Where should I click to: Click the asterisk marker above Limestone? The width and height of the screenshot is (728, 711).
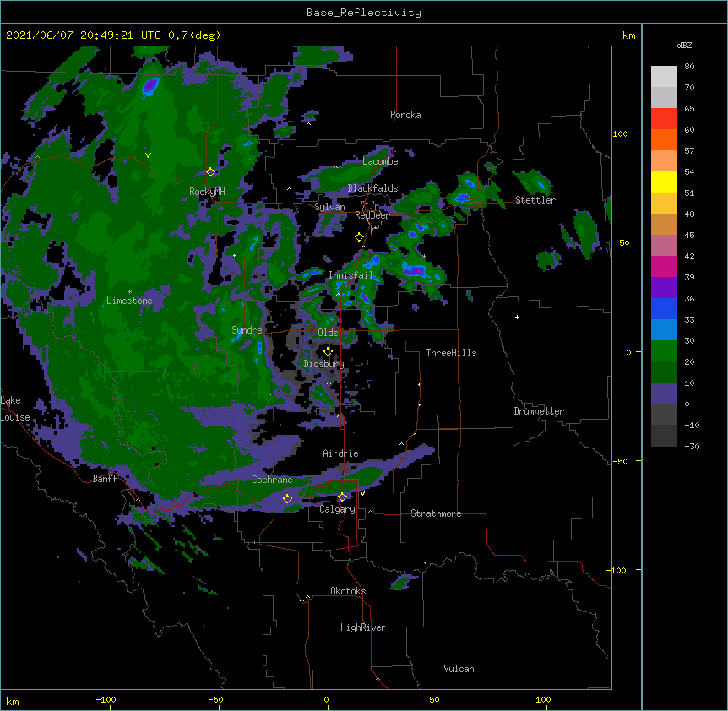tap(129, 292)
